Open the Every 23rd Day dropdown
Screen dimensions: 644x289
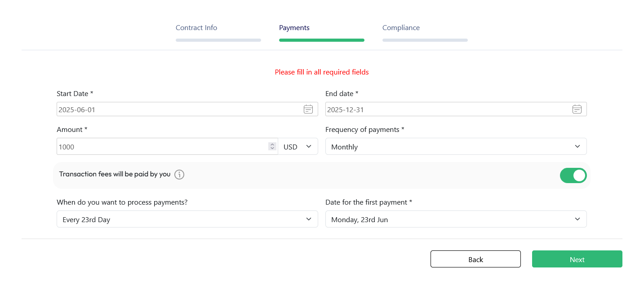coord(187,219)
